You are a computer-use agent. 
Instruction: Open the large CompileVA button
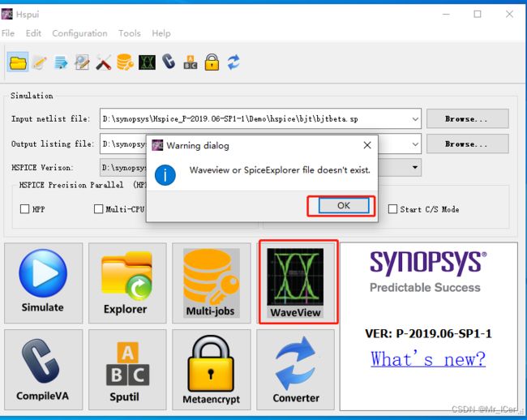click(x=43, y=370)
